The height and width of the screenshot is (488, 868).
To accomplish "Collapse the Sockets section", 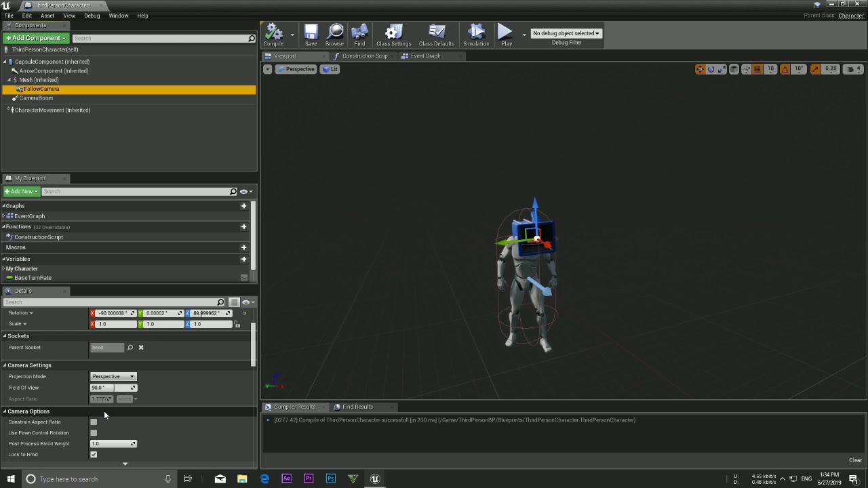I will pos(4,336).
